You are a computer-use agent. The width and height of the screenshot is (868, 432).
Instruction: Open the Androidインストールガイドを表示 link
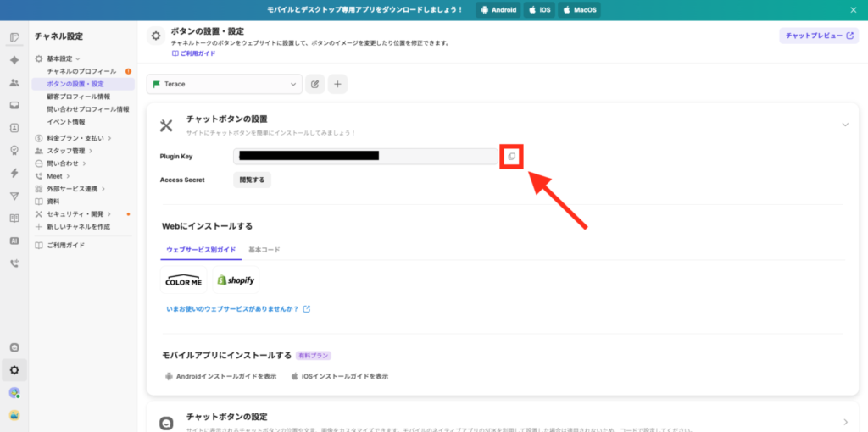(220, 376)
